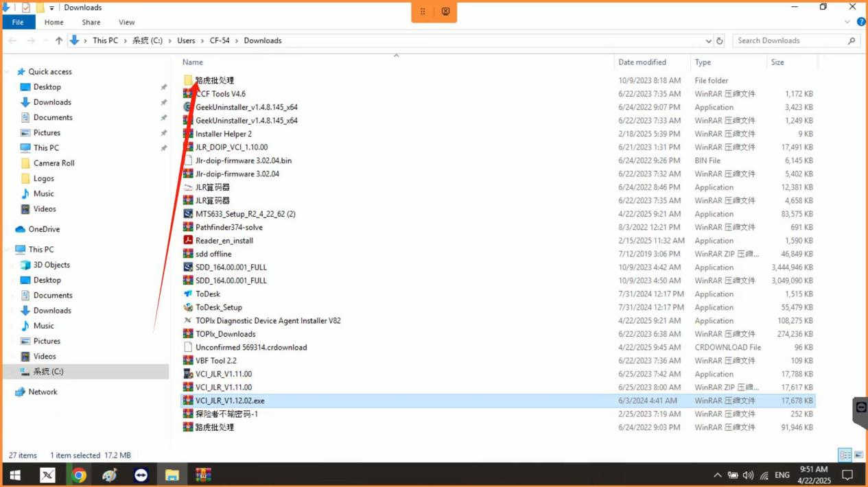Open the View ribbon tab

pos(126,22)
